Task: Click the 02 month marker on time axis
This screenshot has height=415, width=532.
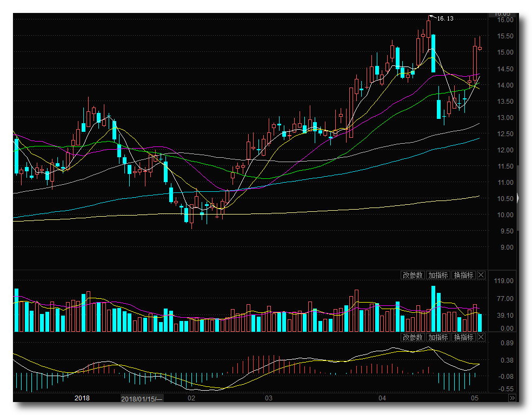Action: (190, 398)
